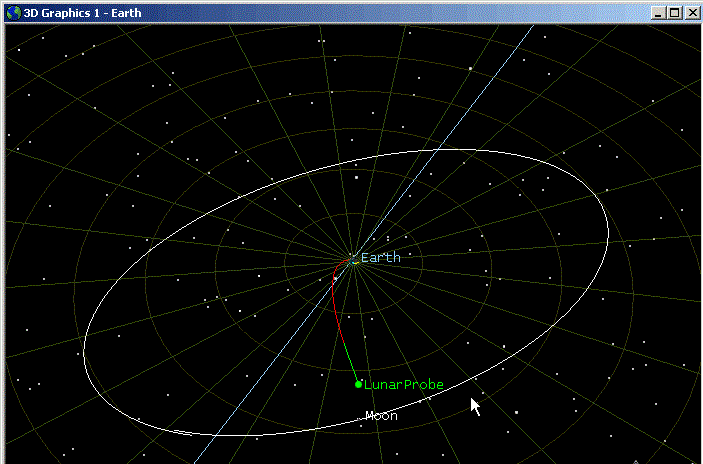Click the Earth text label
703x464 pixels.
(381, 258)
